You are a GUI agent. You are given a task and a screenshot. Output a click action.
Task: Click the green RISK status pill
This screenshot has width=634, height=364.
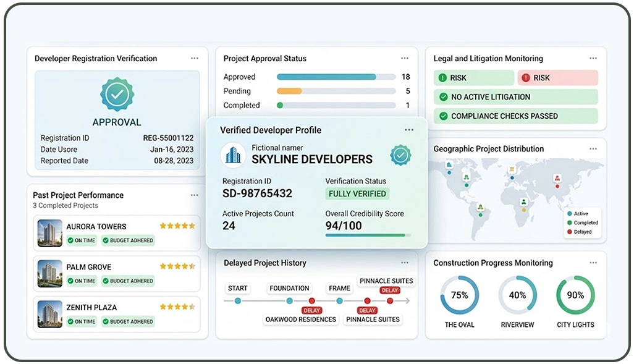click(x=474, y=78)
